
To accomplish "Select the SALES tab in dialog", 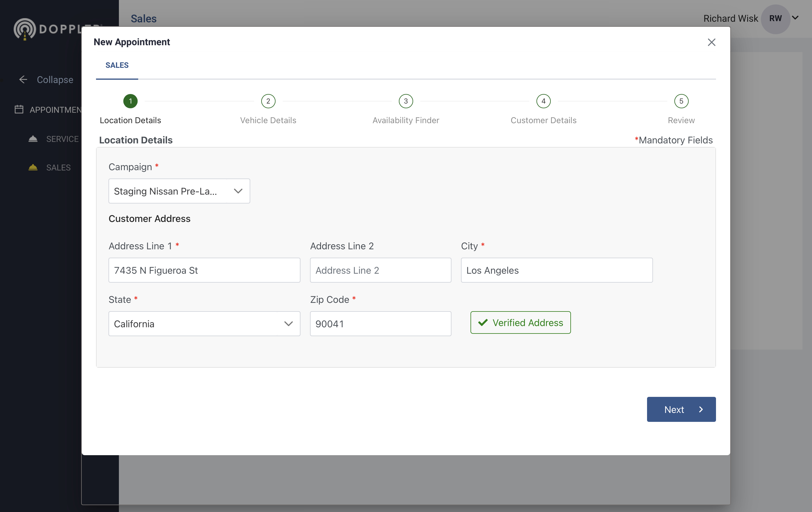I will pos(117,65).
